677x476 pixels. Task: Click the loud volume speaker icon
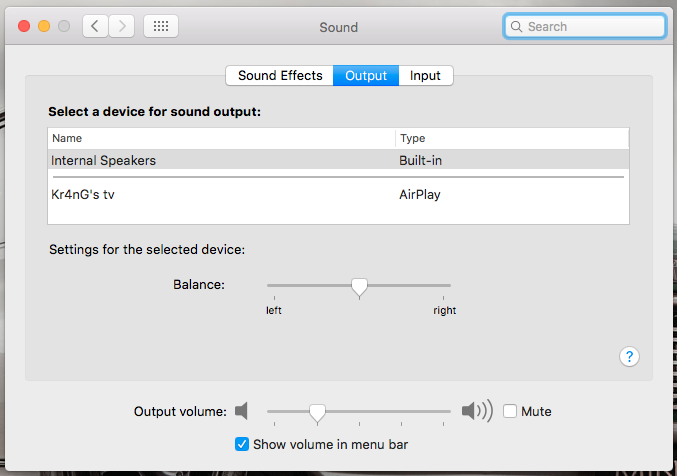[x=477, y=410]
